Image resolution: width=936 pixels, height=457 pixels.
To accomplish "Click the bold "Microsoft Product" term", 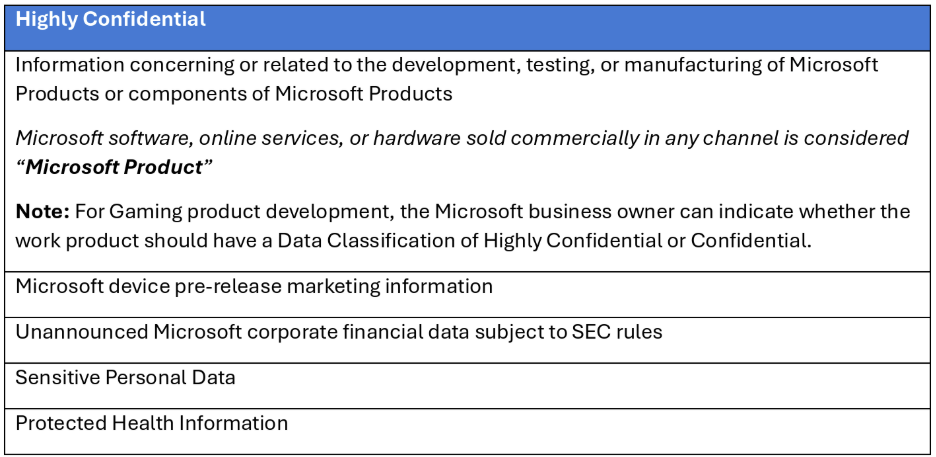I will (114, 167).
